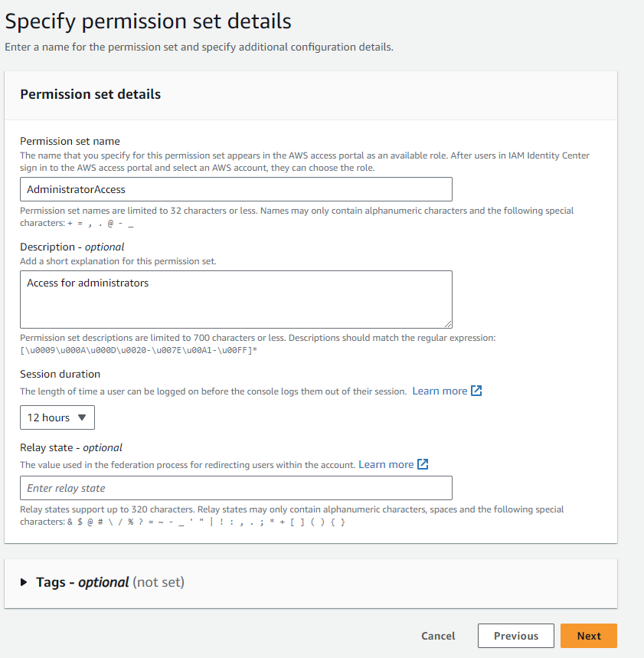644x658 pixels.
Task: Click the Cancel button
Action: (438, 636)
